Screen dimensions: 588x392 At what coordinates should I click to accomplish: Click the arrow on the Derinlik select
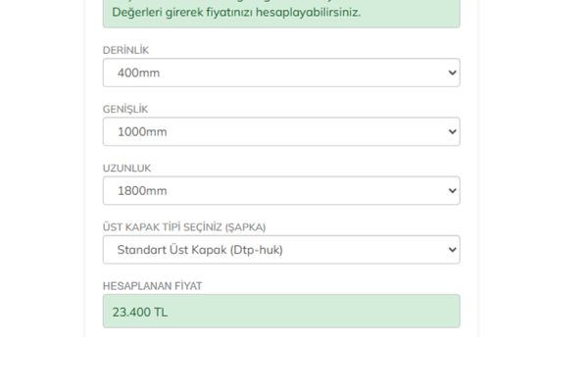point(451,73)
